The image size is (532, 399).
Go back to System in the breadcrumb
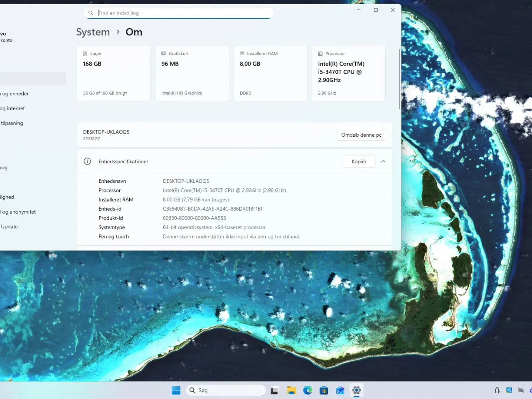point(93,32)
